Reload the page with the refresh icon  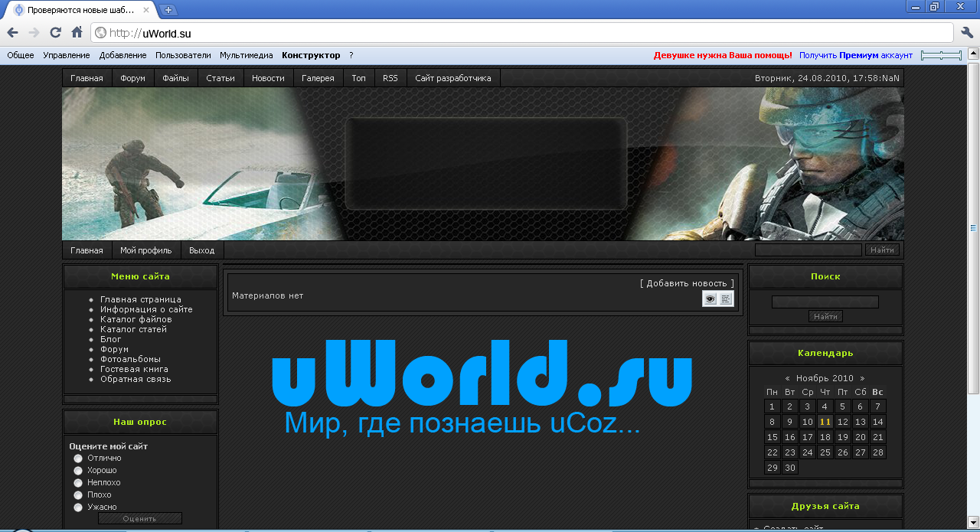pos(55,32)
